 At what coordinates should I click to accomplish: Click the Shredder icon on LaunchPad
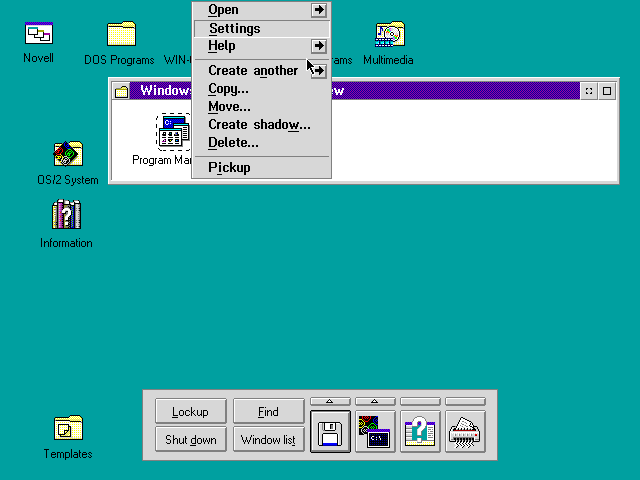pos(465,432)
